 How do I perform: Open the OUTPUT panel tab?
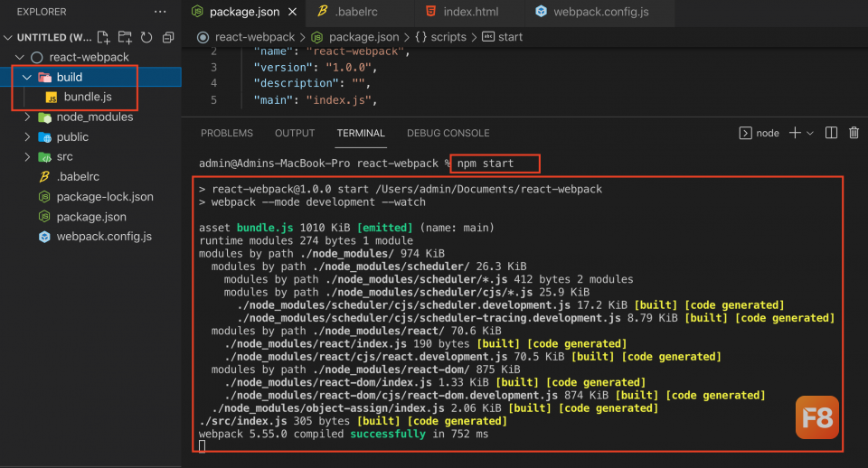point(295,134)
